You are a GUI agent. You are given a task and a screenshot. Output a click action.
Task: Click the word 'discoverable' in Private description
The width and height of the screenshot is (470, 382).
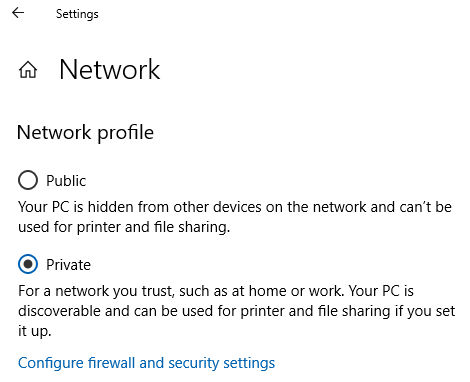pyautogui.click(x=59, y=311)
